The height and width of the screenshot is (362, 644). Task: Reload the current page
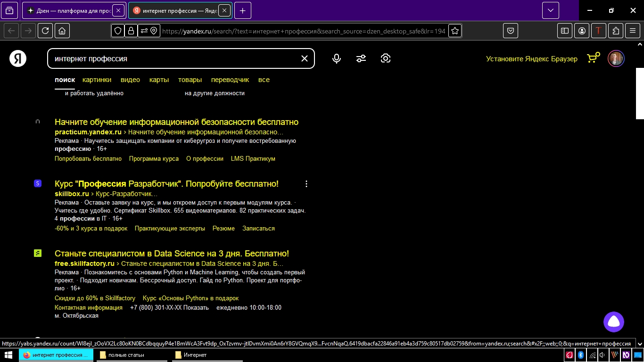click(45, 31)
